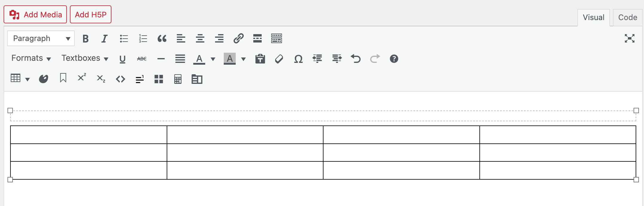Switch to the Visual editor tab
The height and width of the screenshot is (206, 644).
click(594, 18)
